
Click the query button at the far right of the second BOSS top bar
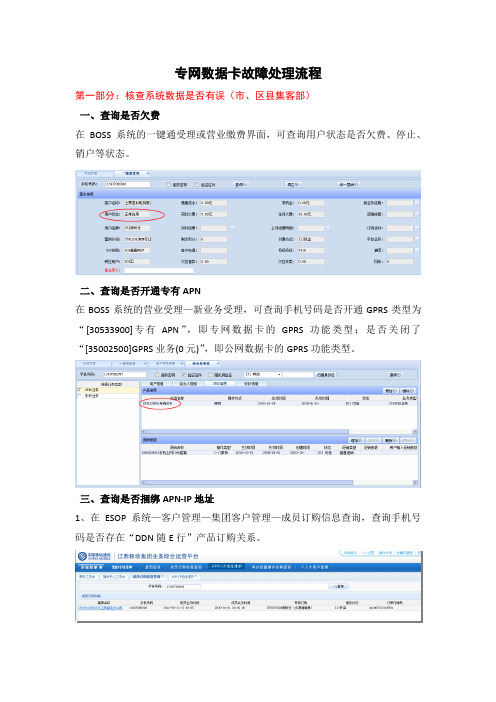tap(395, 375)
